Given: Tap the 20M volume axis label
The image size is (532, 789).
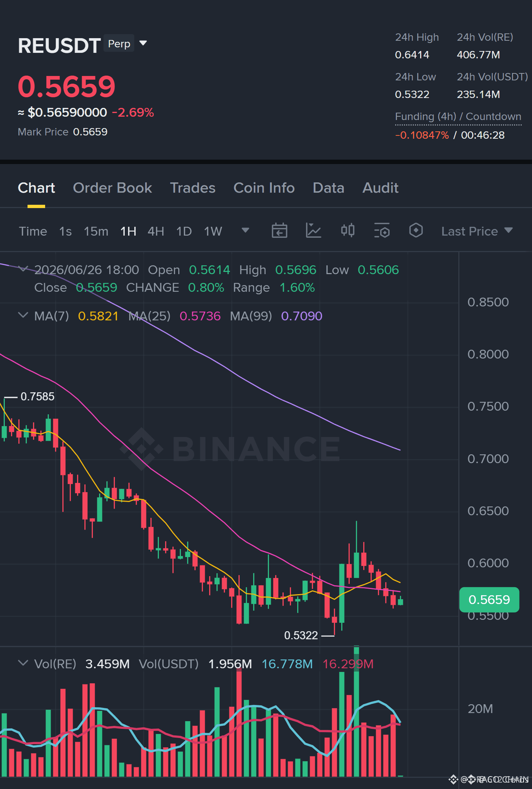Looking at the screenshot, I should [480, 709].
